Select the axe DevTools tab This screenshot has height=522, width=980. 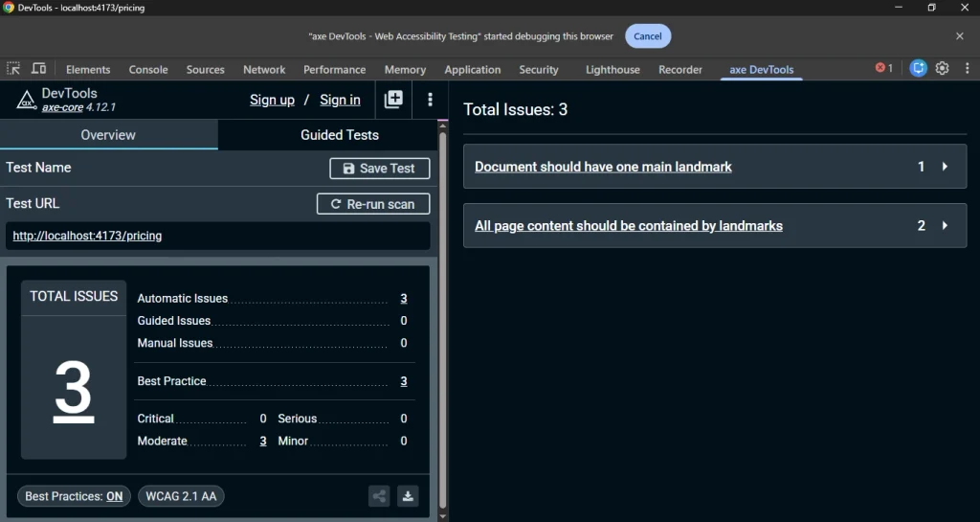pos(761,69)
